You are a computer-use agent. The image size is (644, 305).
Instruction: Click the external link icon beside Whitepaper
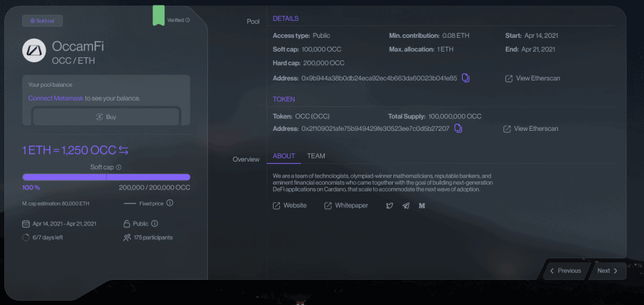pyautogui.click(x=328, y=206)
